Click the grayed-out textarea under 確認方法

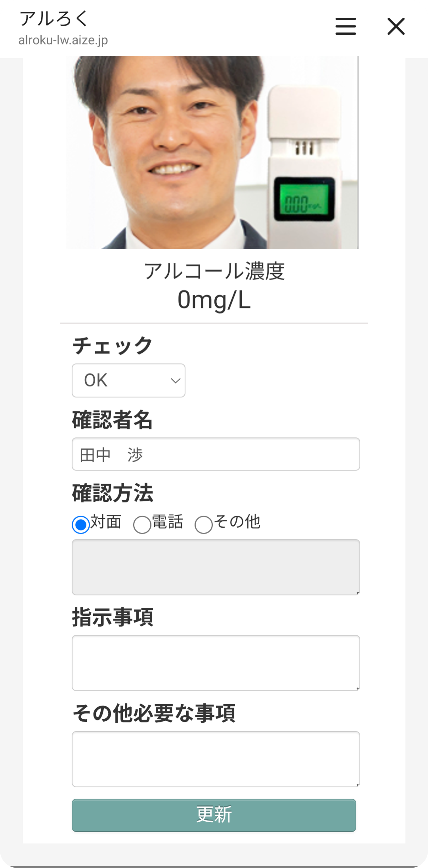[x=216, y=567]
